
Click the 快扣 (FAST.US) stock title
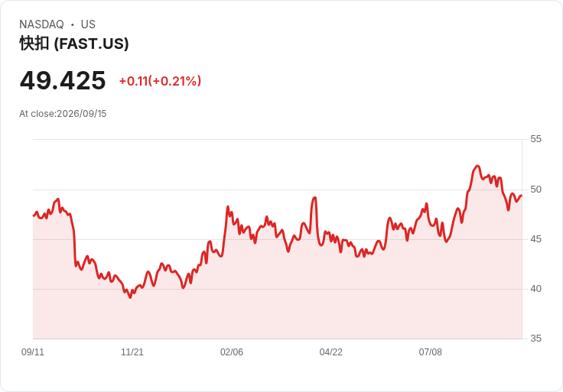(74, 44)
